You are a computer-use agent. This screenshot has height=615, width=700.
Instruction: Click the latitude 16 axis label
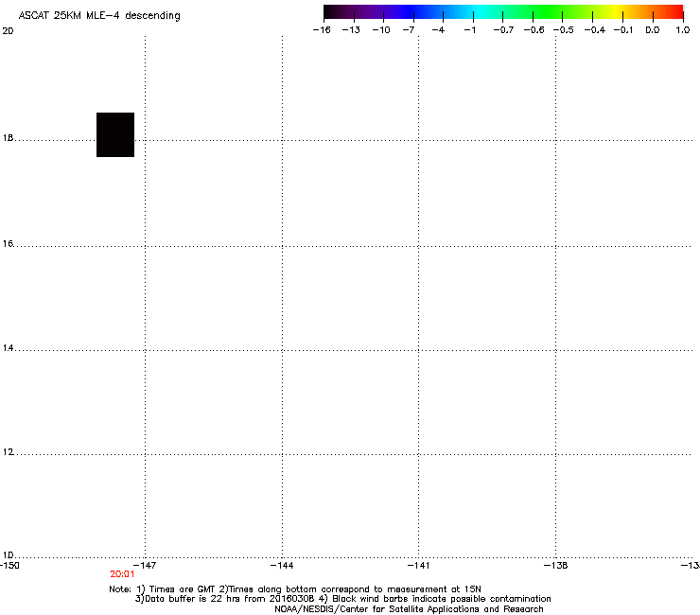[8, 244]
